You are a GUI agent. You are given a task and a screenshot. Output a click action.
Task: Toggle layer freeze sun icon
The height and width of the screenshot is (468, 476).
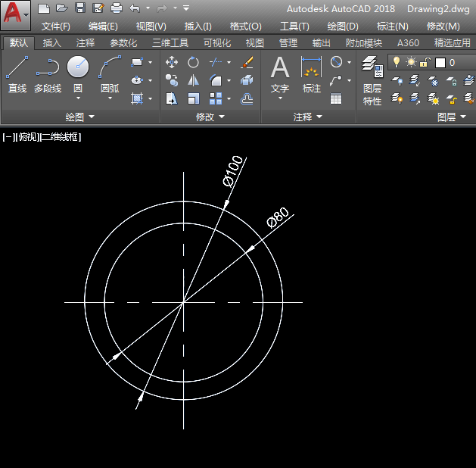[x=411, y=62]
